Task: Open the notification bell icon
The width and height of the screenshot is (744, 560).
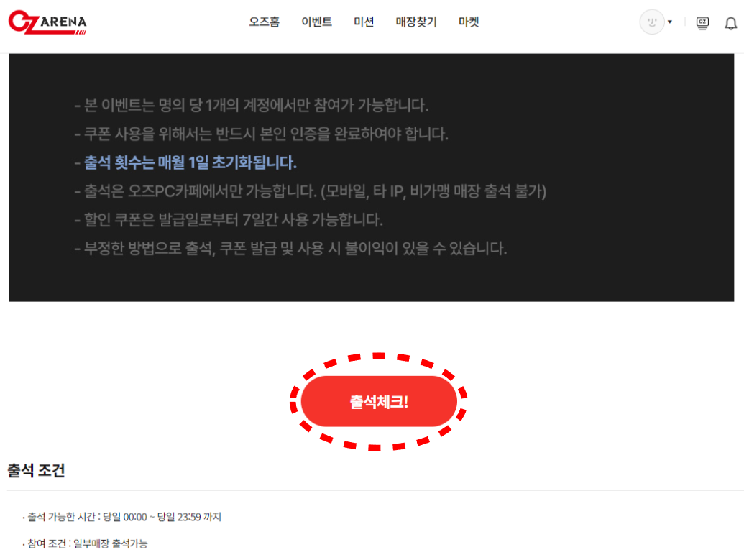Action: 731,23
